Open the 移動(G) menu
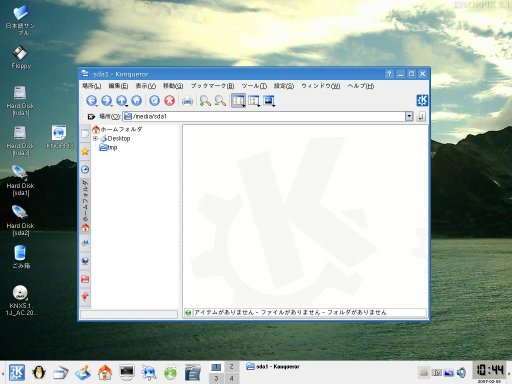Screen dimensions: 512x384 [x=173, y=86]
